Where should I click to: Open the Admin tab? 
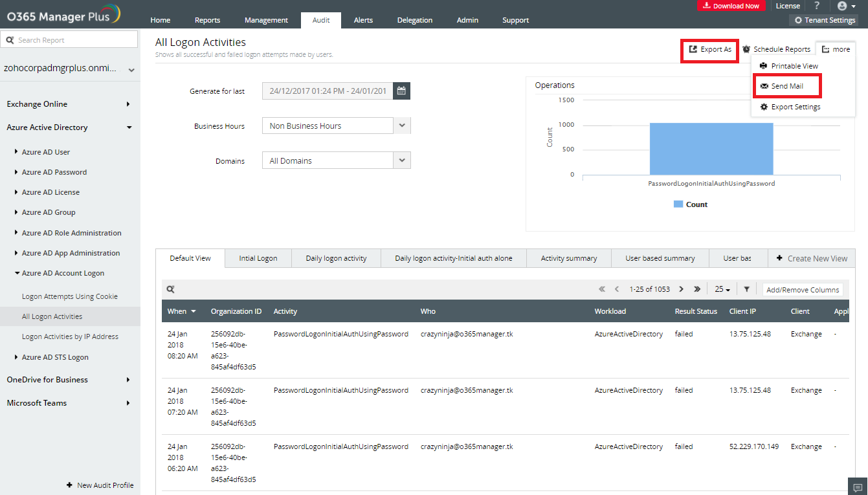tap(467, 20)
